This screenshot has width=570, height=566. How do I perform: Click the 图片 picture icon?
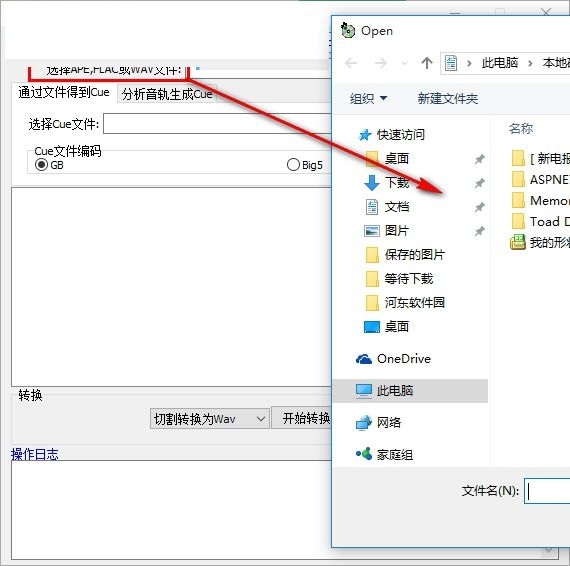point(372,231)
